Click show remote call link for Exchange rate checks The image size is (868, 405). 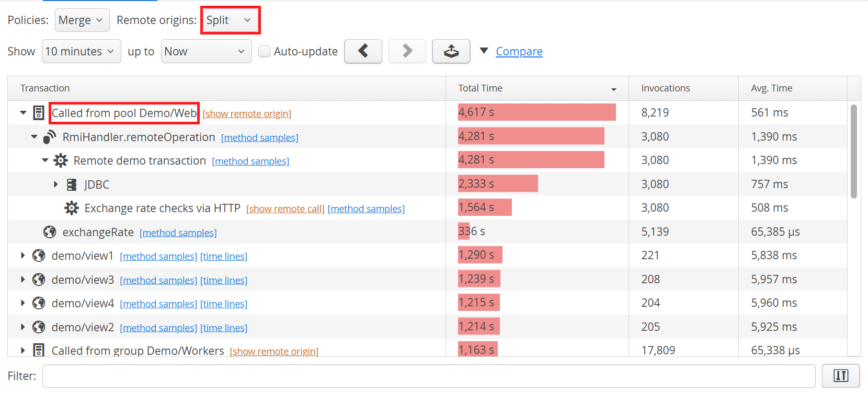pos(285,209)
